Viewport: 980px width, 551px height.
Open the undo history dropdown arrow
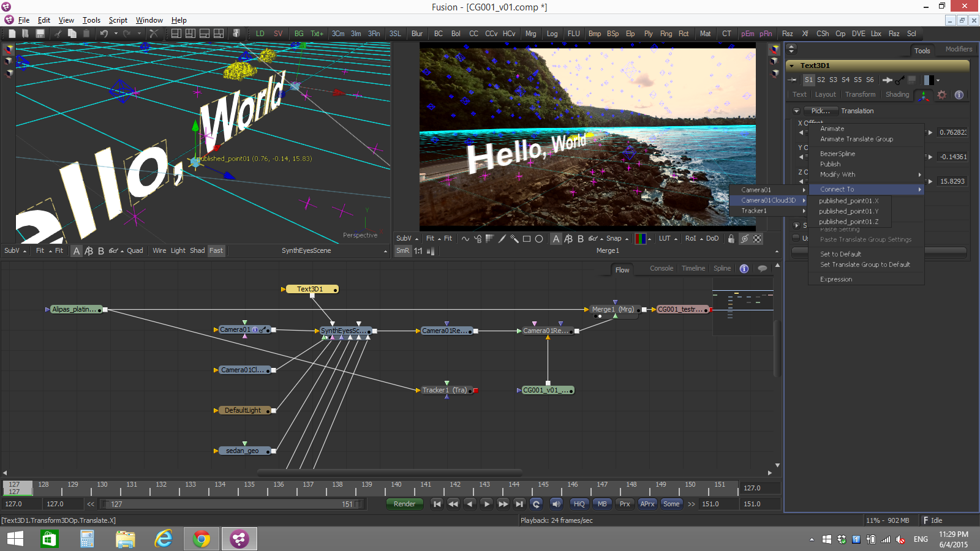pyautogui.click(x=116, y=34)
